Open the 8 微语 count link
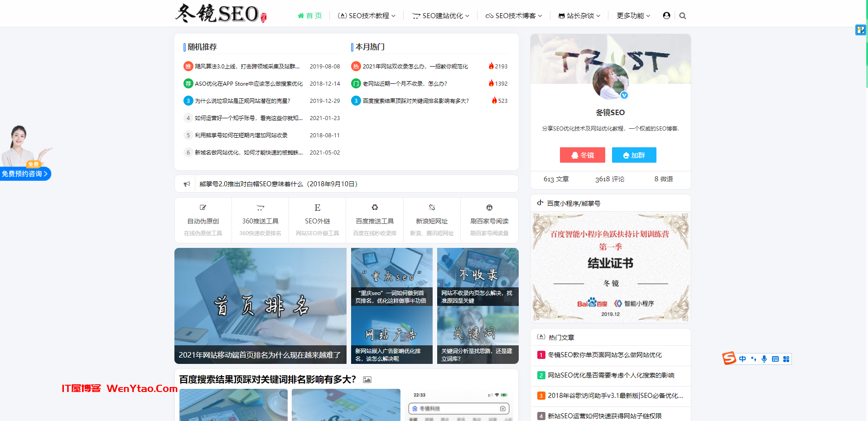This screenshot has height=421, width=868. pyautogui.click(x=664, y=179)
